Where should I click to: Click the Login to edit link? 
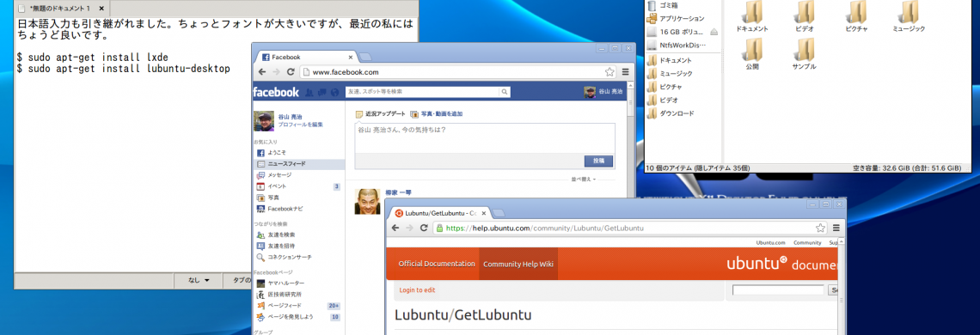point(418,290)
